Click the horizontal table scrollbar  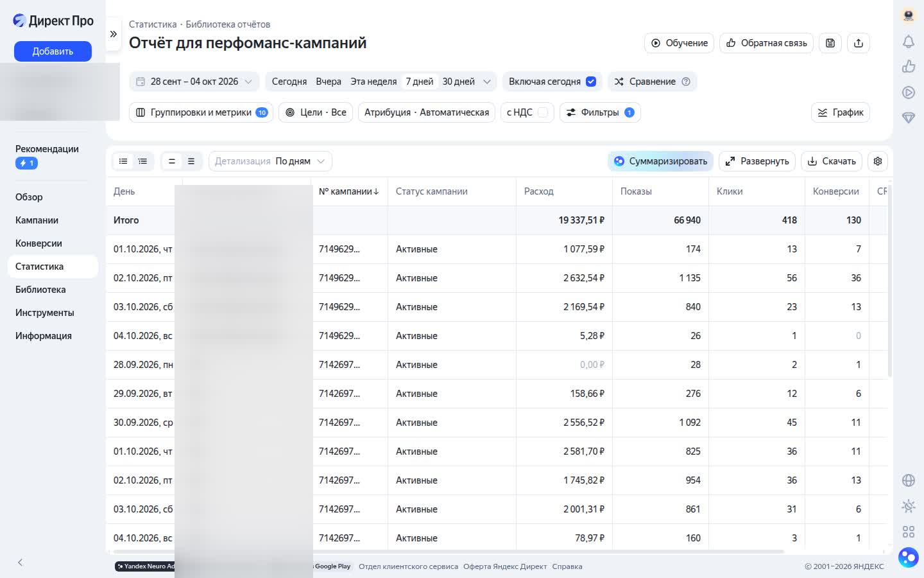click(448, 552)
